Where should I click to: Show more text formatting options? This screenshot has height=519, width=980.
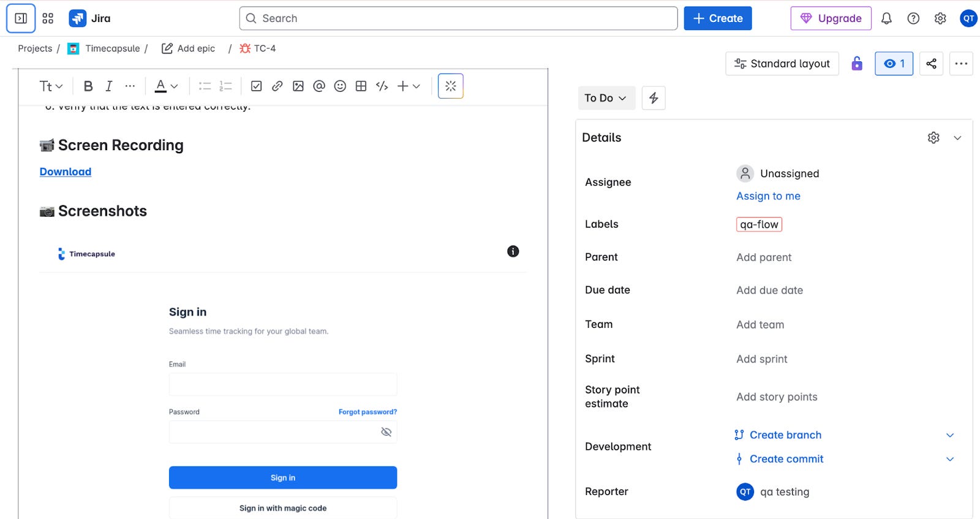(x=130, y=86)
